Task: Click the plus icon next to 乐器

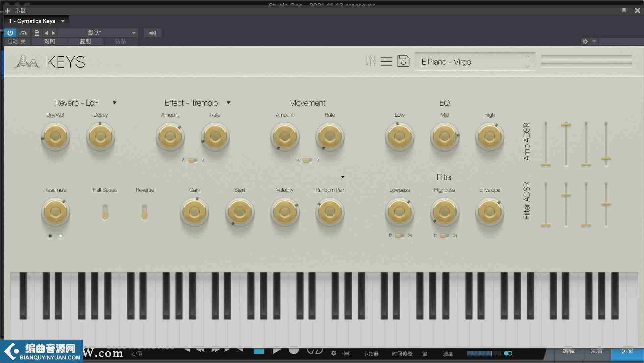Action: pos(7,11)
